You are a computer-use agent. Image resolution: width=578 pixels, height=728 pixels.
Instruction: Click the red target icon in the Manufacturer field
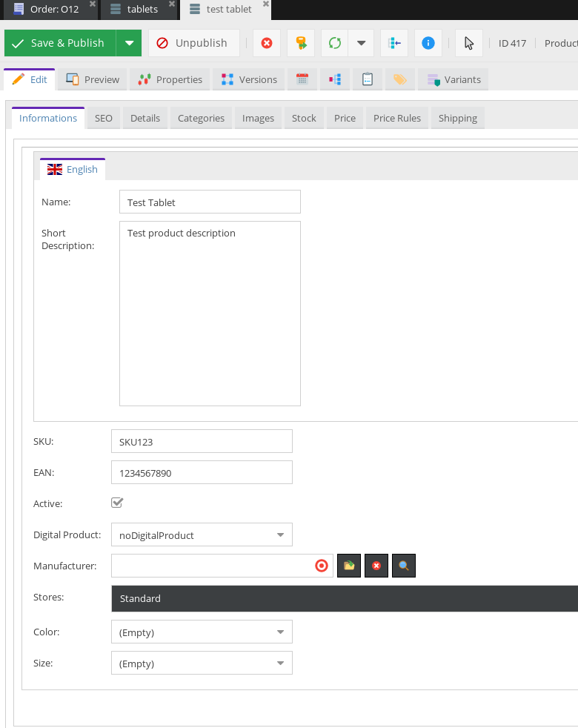point(322,566)
